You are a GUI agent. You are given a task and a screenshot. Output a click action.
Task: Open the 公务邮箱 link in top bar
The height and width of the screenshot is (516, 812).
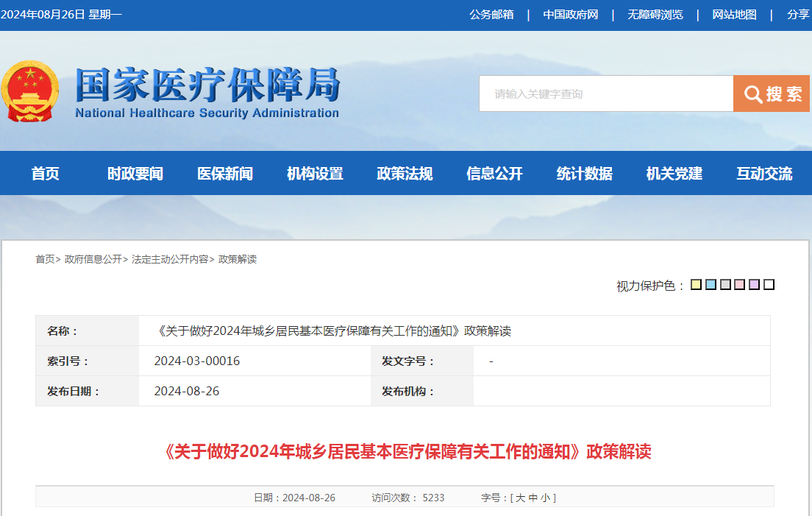(491, 15)
